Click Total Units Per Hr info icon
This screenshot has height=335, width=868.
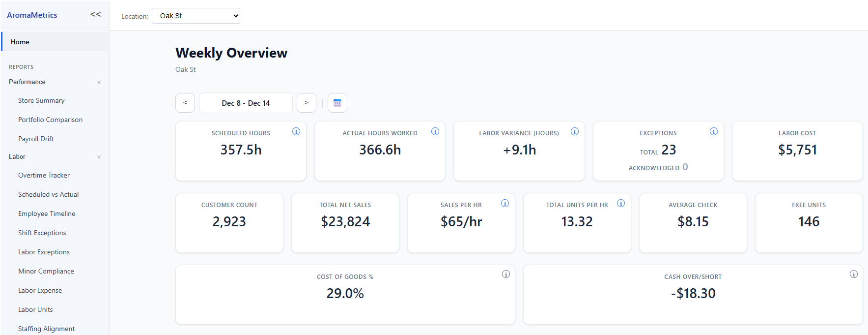pos(621,203)
